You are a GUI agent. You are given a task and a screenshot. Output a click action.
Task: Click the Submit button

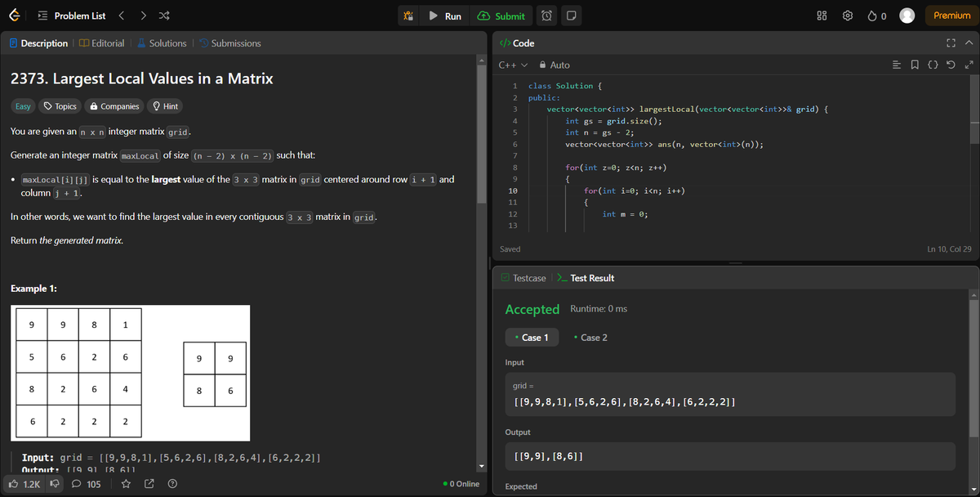coord(501,15)
